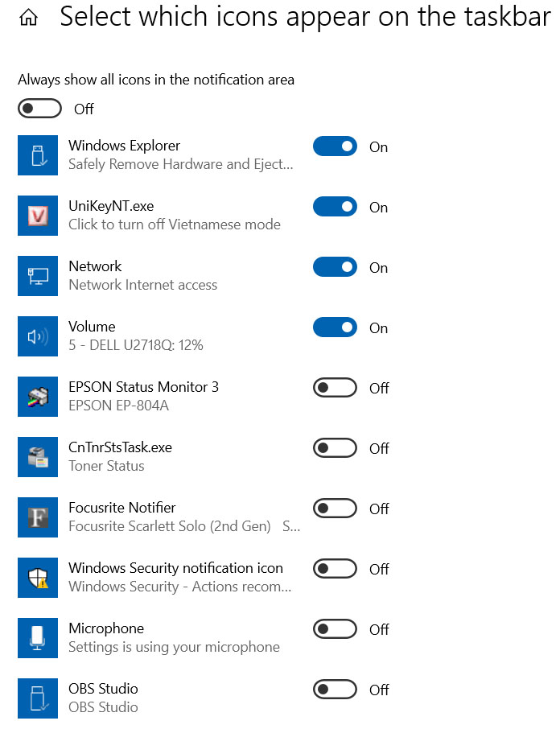The width and height of the screenshot is (560, 729).
Task: Click the Windows Security shield icon
Action: tap(38, 578)
